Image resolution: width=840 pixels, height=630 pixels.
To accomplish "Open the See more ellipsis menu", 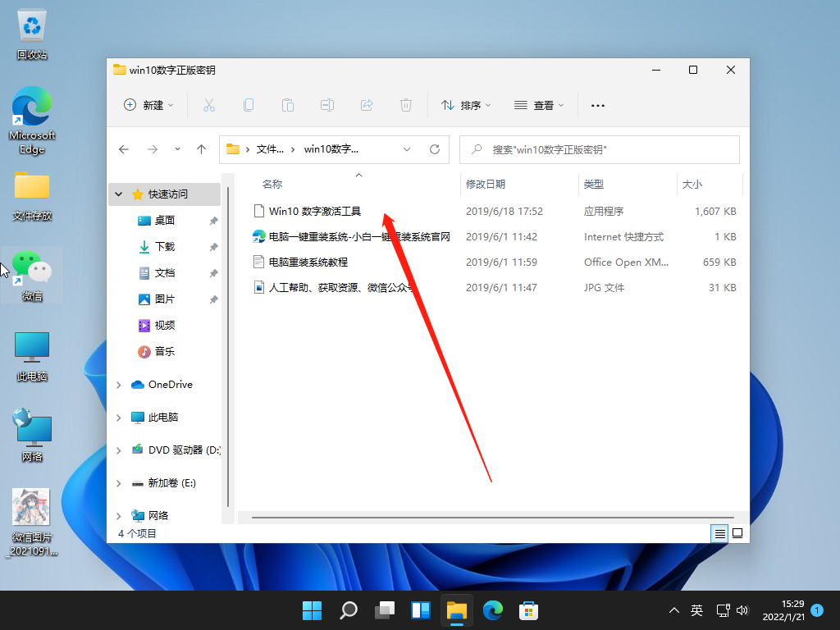I will pyautogui.click(x=598, y=105).
